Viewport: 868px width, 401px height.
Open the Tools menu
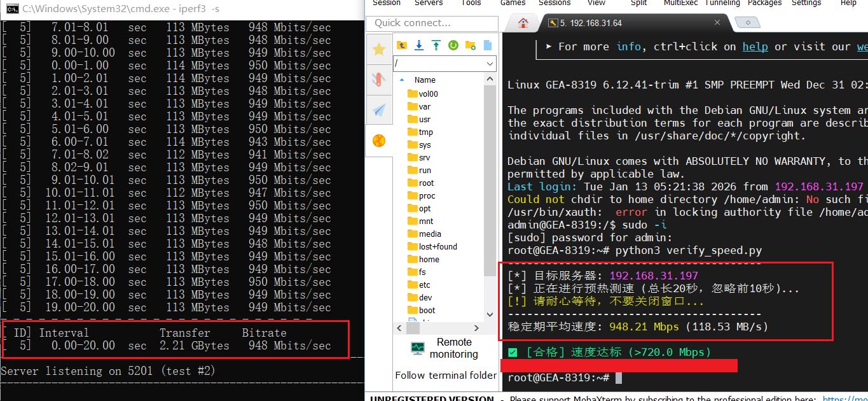coord(471,3)
